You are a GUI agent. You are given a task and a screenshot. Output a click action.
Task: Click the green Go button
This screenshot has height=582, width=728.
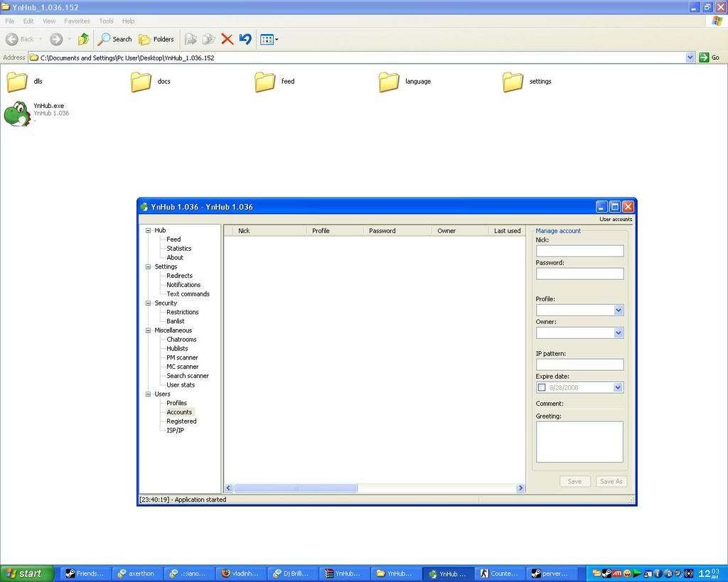click(x=710, y=58)
